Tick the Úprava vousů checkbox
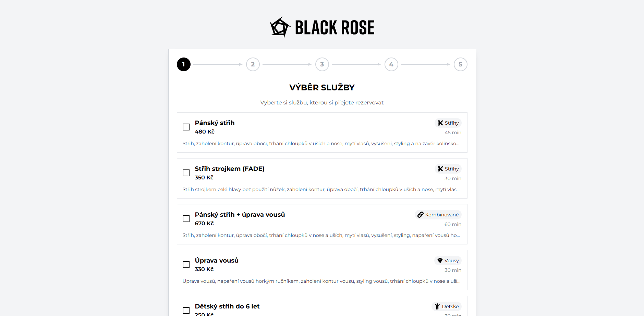644x316 pixels. click(186, 265)
